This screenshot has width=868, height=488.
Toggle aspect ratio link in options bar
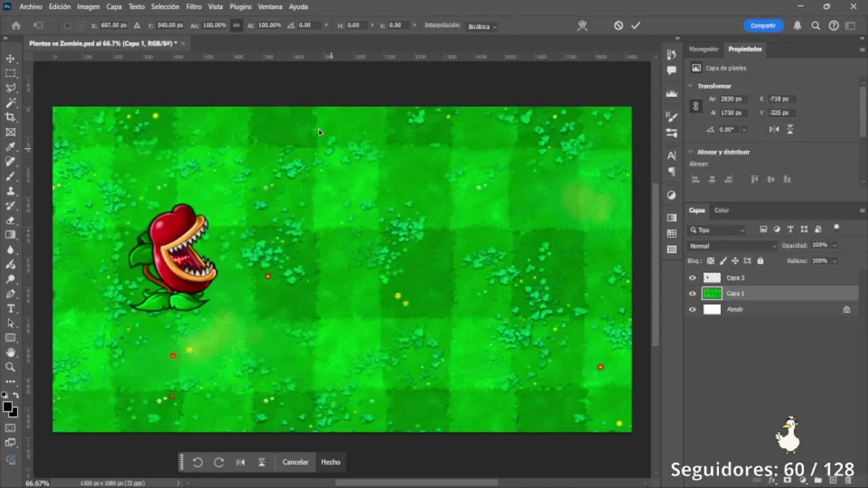coord(236,25)
